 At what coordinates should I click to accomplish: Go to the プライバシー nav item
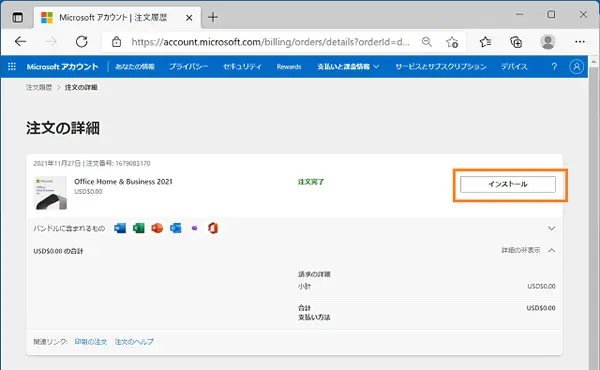click(x=189, y=67)
